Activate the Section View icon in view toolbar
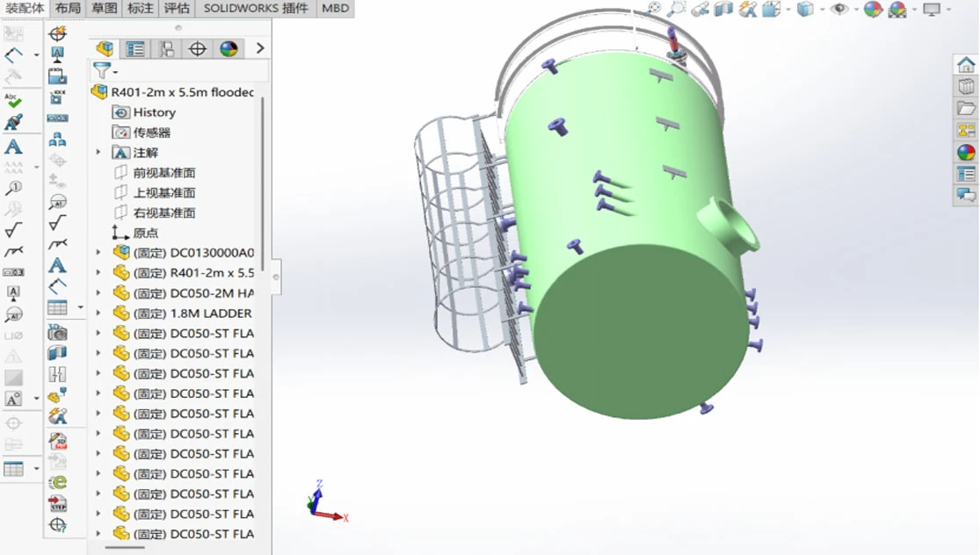Screen dimensions: 980x555 pyautogui.click(x=723, y=9)
